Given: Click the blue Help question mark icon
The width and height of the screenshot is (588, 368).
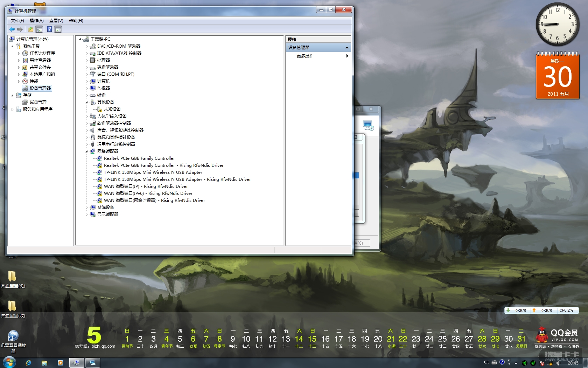Looking at the screenshot, I should (49, 29).
